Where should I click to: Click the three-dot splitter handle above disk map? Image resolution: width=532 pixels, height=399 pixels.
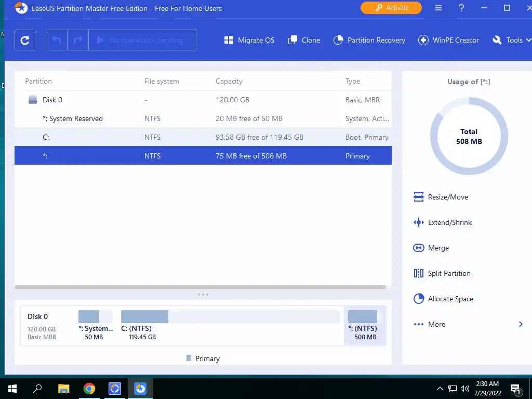[203, 295]
